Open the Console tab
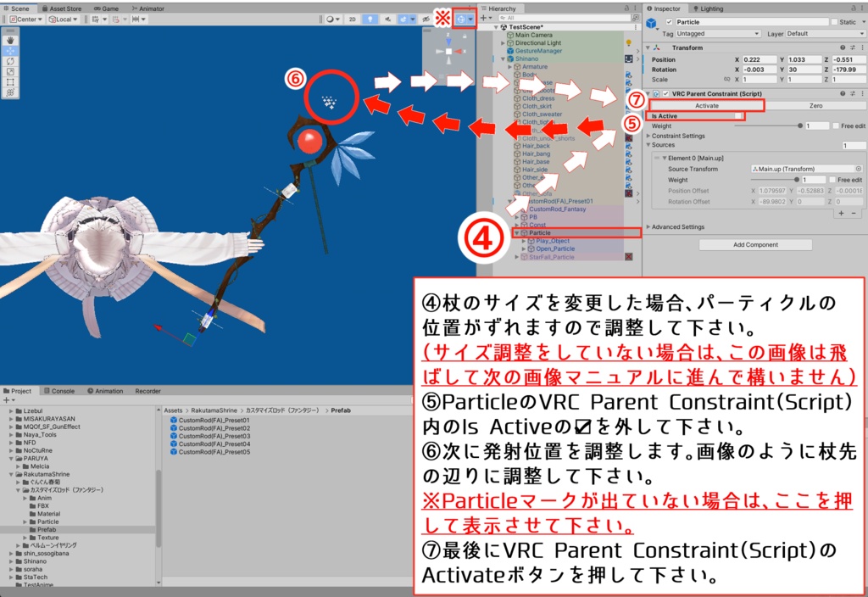The height and width of the screenshot is (597, 868). point(59,391)
